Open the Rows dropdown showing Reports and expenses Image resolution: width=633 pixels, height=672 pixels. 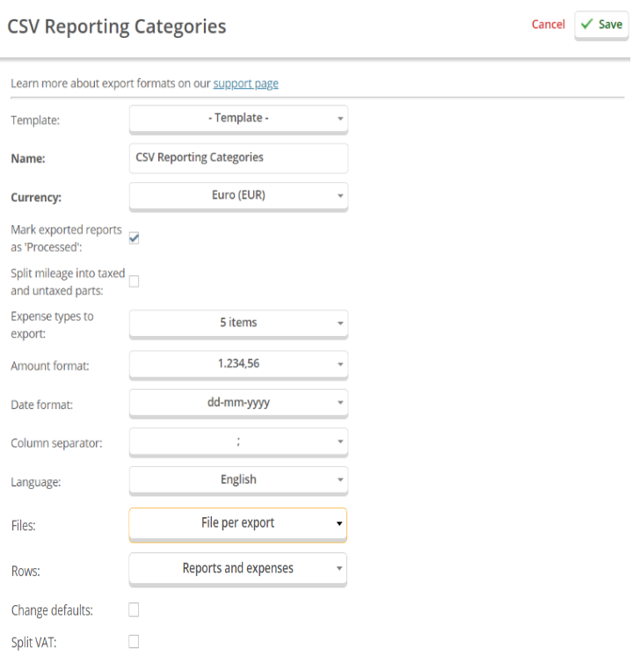tap(237, 569)
